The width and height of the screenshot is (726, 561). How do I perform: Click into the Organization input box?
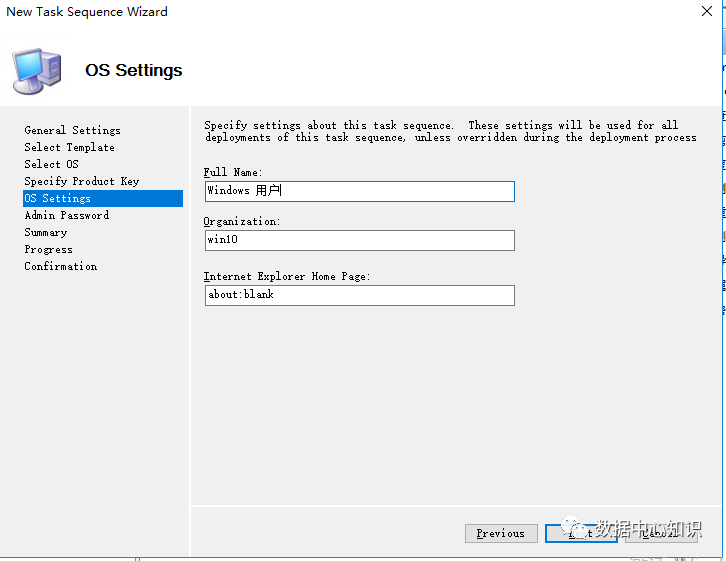(x=359, y=240)
